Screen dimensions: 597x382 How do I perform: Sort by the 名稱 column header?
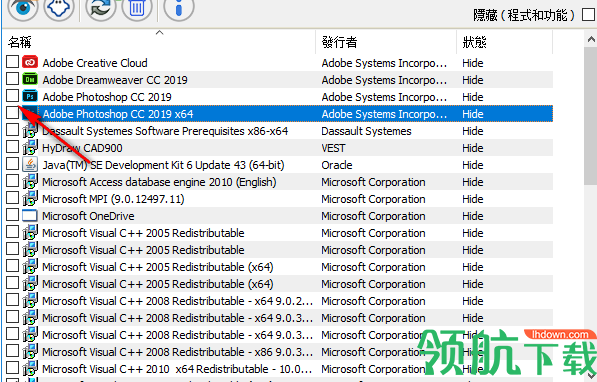pyautogui.click(x=159, y=42)
